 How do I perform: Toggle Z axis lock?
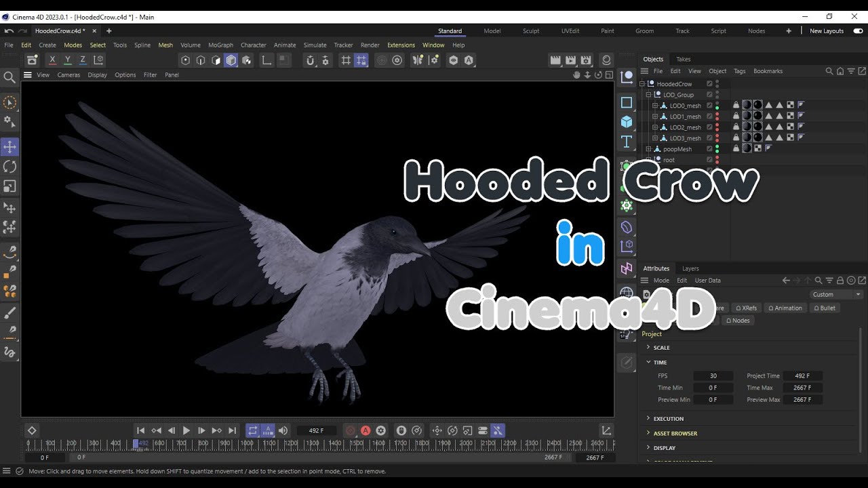(83, 60)
